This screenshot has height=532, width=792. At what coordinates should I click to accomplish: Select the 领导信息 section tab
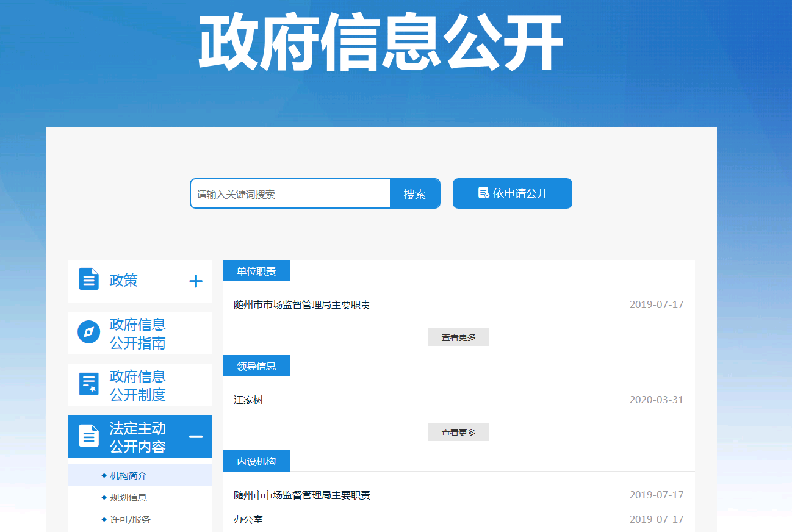256,367
